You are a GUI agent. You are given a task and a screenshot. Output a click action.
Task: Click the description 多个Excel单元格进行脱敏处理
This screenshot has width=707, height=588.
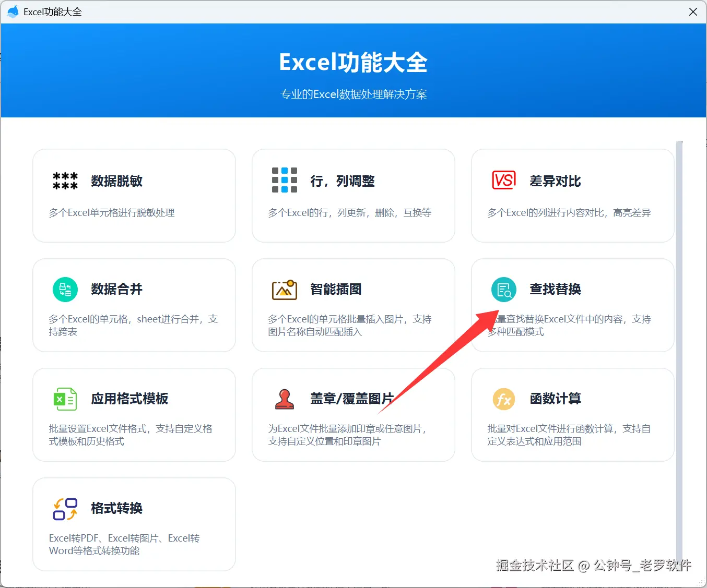pyautogui.click(x=112, y=213)
